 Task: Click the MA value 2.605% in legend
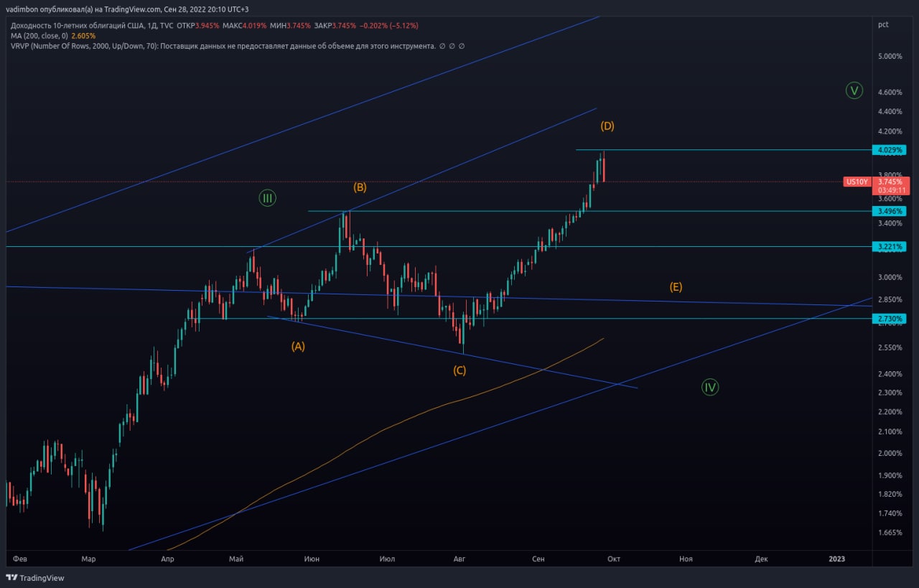[x=83, y=35]
